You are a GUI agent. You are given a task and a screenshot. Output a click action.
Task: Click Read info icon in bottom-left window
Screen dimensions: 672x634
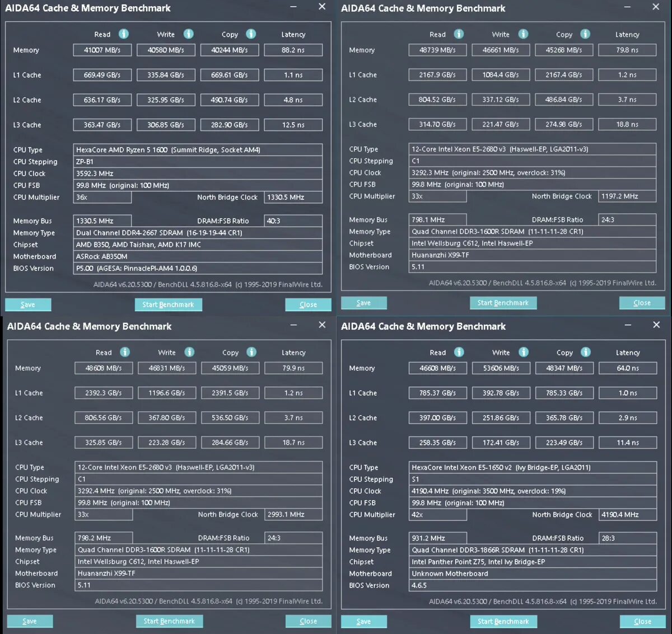[125, 352]
